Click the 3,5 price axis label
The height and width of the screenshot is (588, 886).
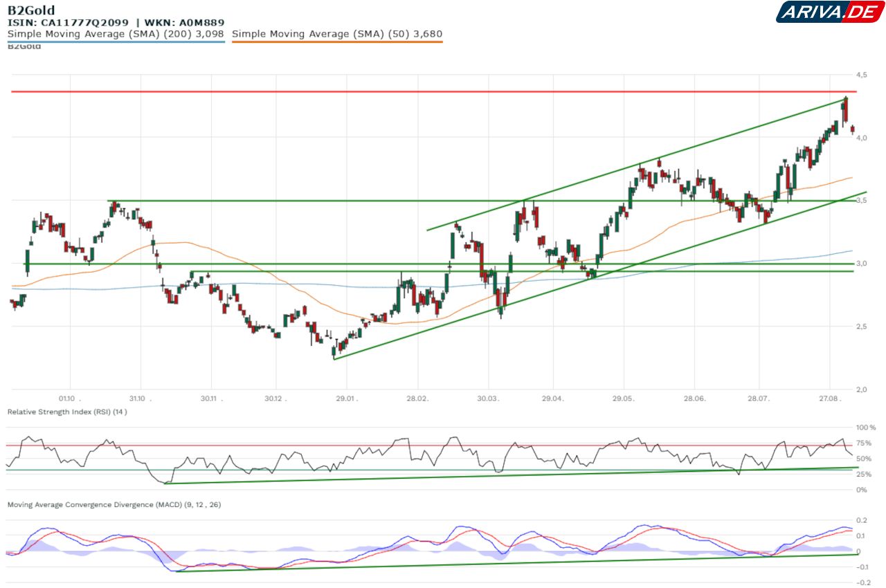coord(862,201)
